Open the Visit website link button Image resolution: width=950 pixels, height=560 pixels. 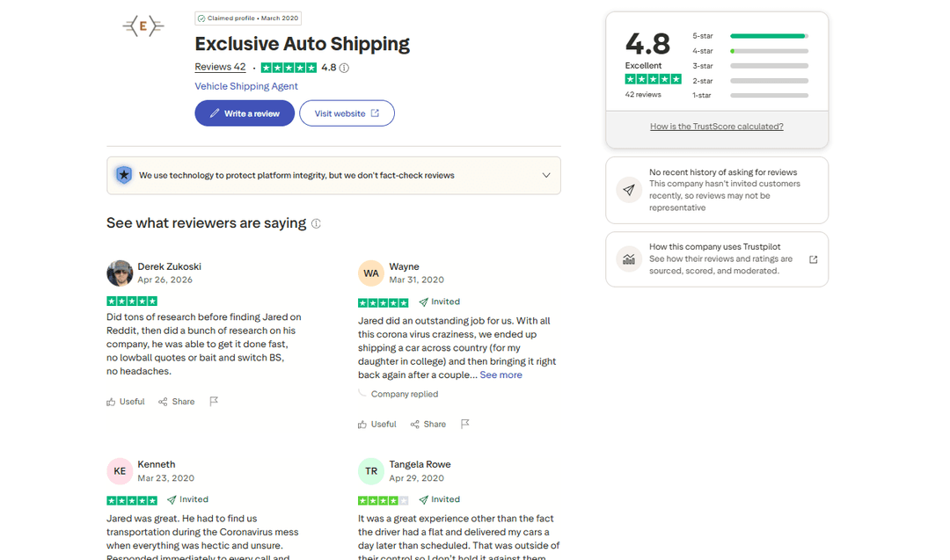(347, 113)
